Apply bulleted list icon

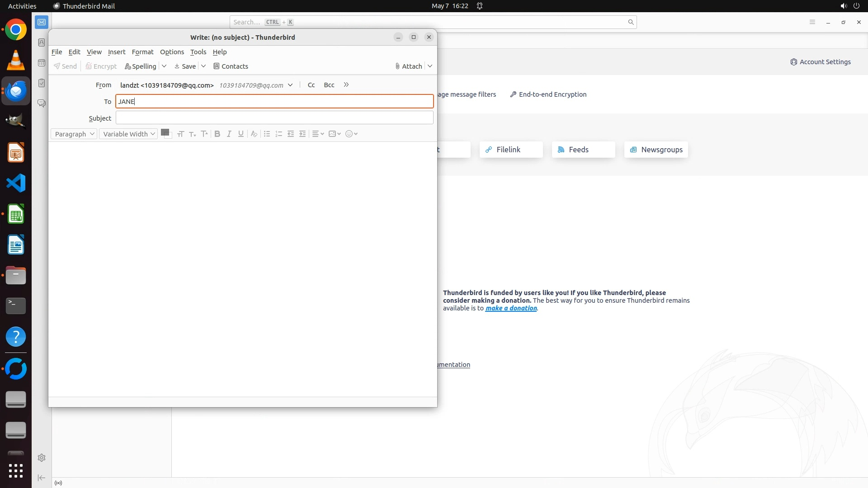click(x=267, y=134)
